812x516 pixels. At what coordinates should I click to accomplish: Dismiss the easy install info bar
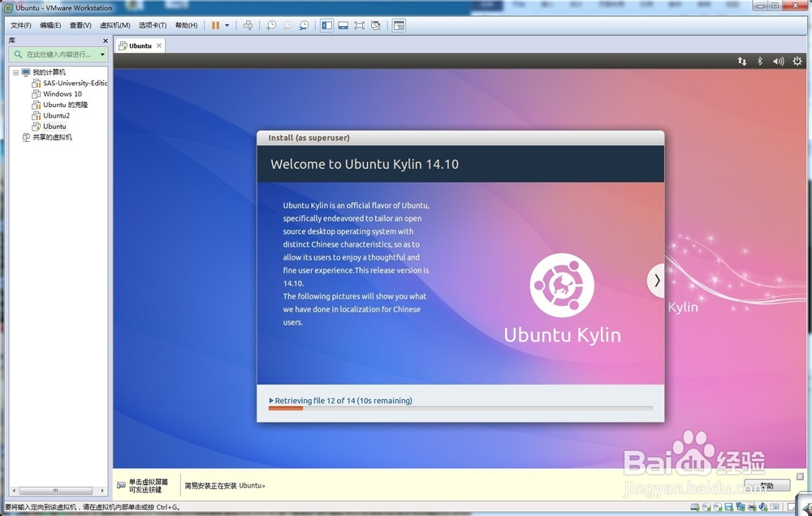800,476
